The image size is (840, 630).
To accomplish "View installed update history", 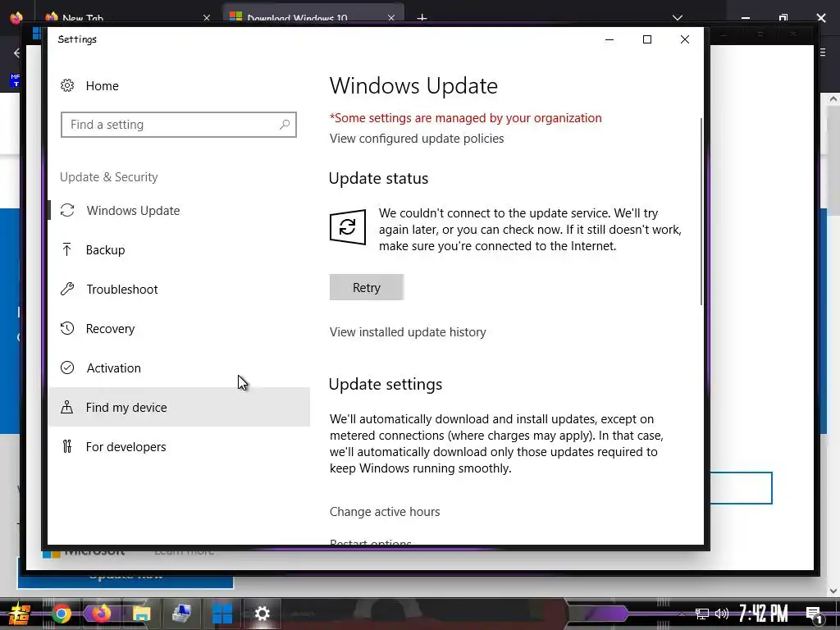I will [x=408, y=332].
